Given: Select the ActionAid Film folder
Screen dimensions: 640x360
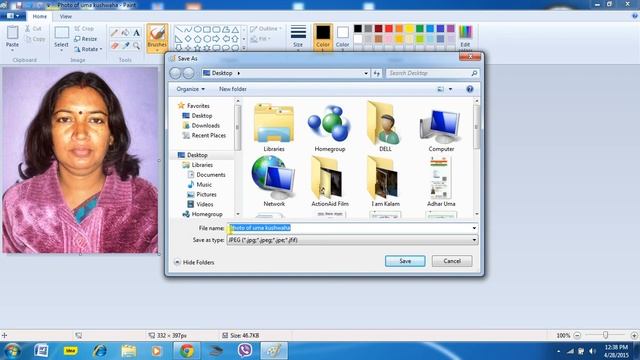Looking at the screenshot, I should 330,181.
